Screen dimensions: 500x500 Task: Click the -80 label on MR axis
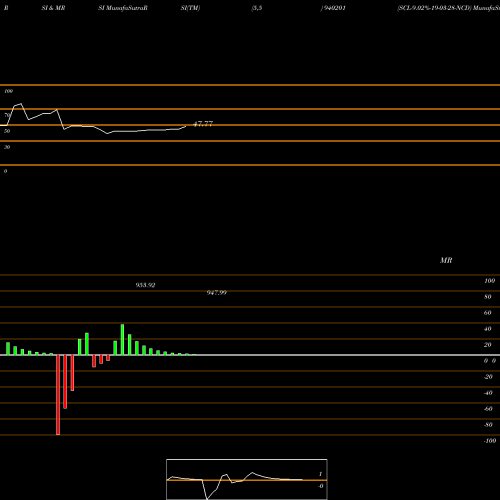(488, 425)
